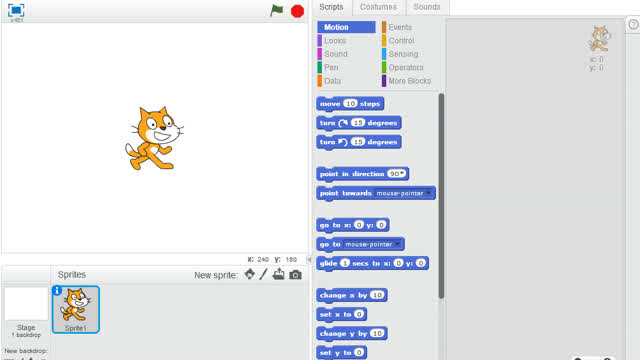Click the Operators category green color swatch
Image resolution: width=640 pixels, height=360 pixels.
pos(384,67)
